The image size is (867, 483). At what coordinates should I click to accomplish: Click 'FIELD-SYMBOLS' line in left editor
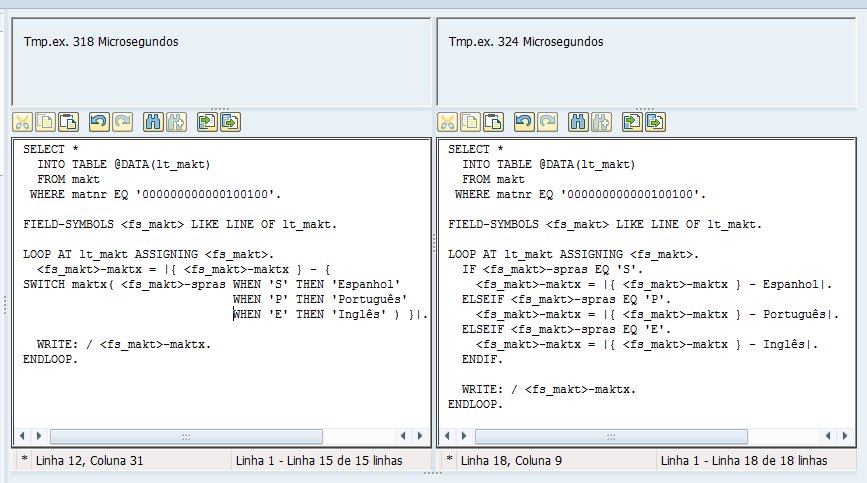point(180,224)
